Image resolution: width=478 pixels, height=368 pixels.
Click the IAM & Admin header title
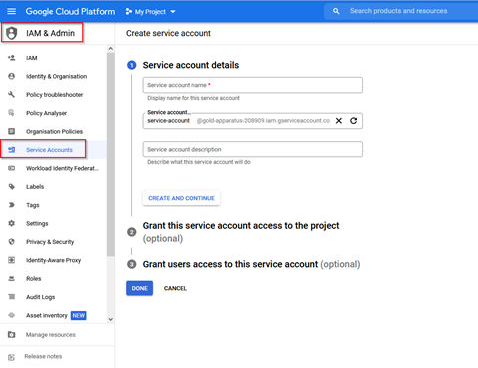[x=51, y=33]
